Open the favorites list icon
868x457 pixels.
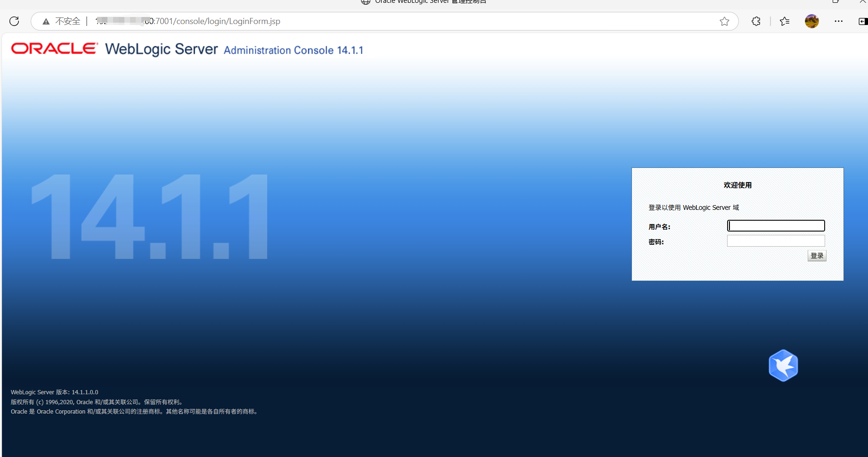[785, 21]
